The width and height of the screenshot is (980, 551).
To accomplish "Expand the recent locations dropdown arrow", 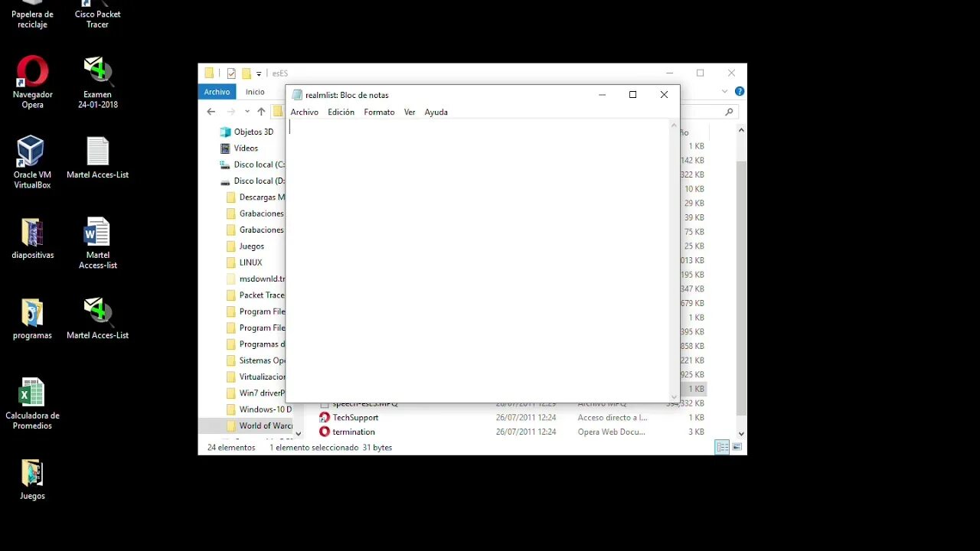I will 247,112.
